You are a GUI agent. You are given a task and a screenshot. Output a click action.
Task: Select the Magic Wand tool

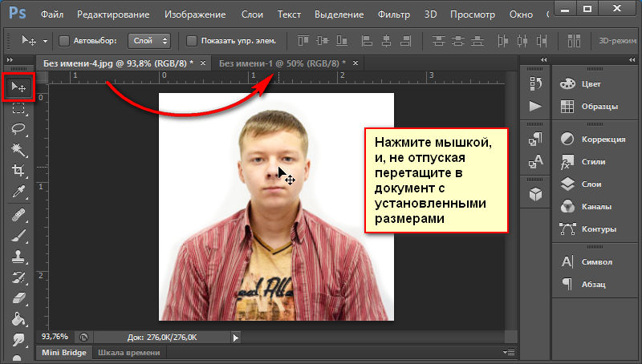click(x=18, y=150)
